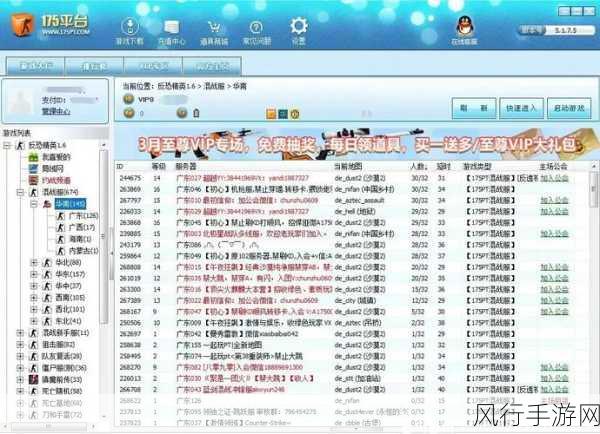Select 僵尸服测(36) in the game tree
Viewport: 600px width, 434px height.
[64, 368]
